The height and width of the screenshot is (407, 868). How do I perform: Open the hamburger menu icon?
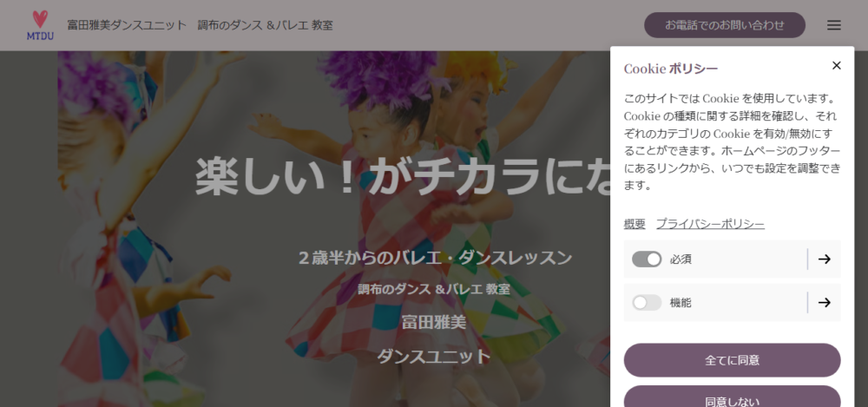pos(833,25)
